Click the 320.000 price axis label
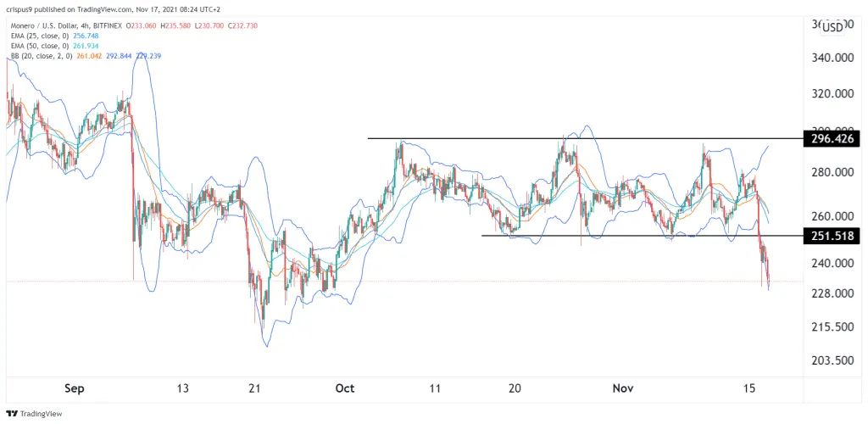The image size is (868, 424). (832, 93)
